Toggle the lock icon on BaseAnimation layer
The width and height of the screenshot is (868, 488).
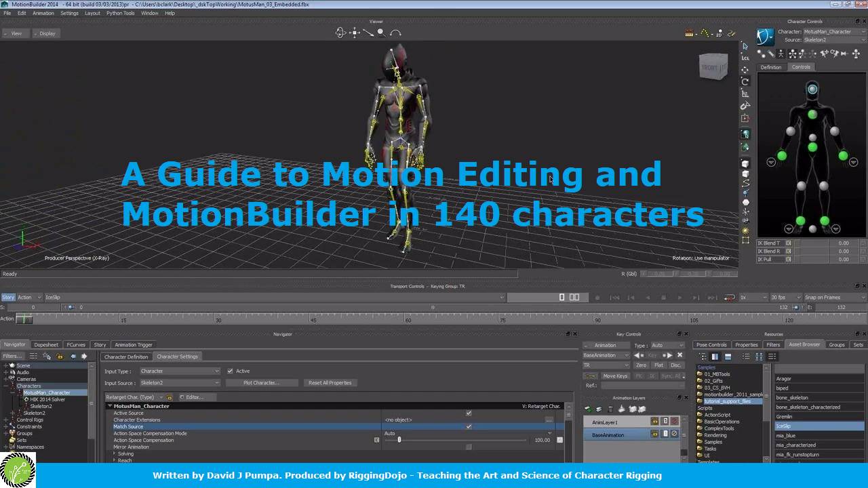[665, 434]
